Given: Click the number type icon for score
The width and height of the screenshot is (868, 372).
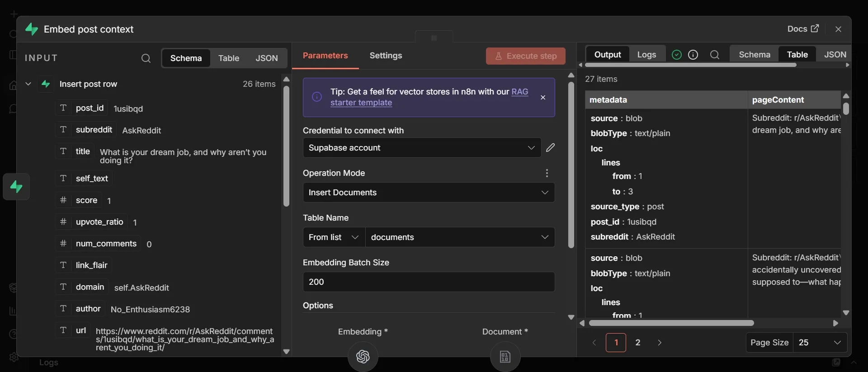Looking at the screenshot, I should (x=63, y=200).
